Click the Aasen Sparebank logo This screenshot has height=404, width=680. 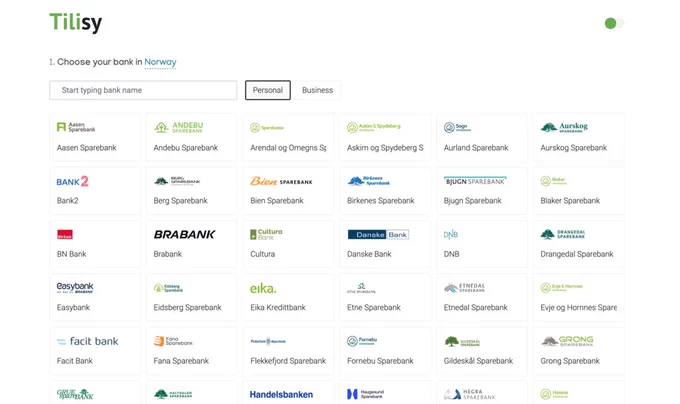76,127
